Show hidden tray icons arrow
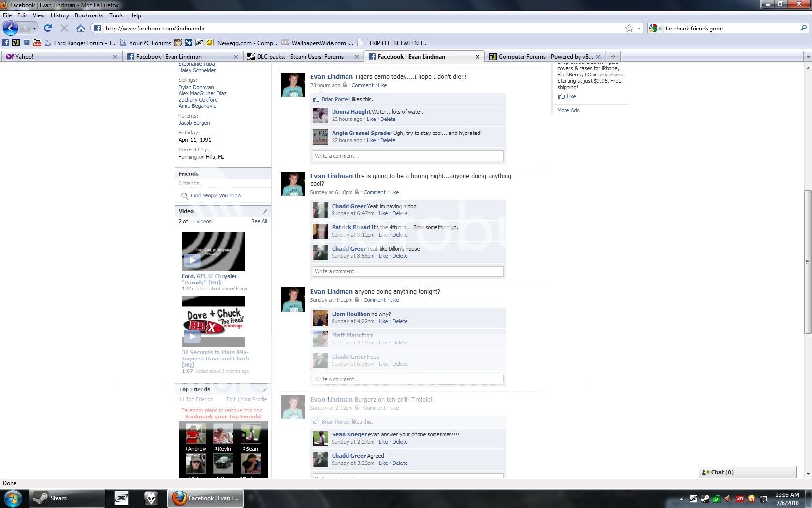Viewport: 812px width, 508px height. pos(681,498)
